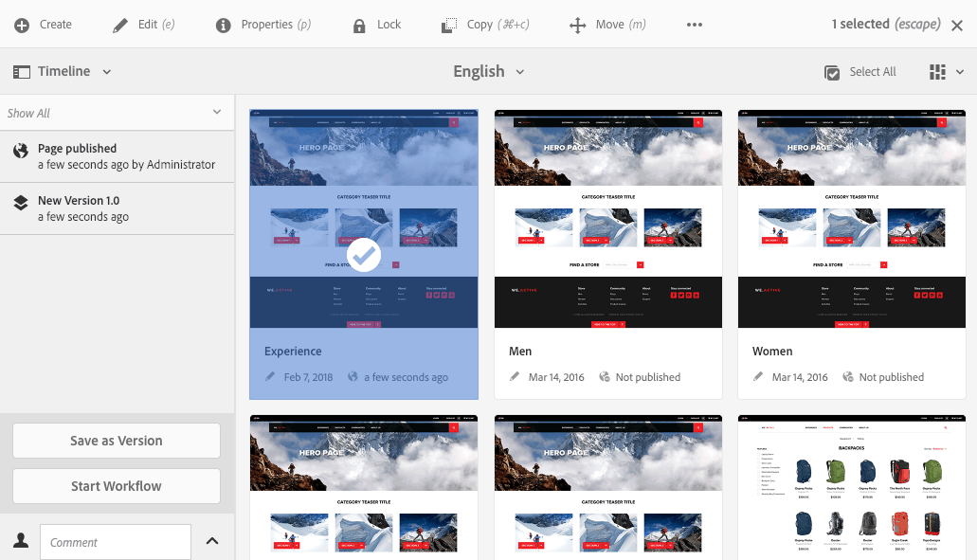Select the Create plus icon
The image size is (977, 560).
tap(23, 25)
